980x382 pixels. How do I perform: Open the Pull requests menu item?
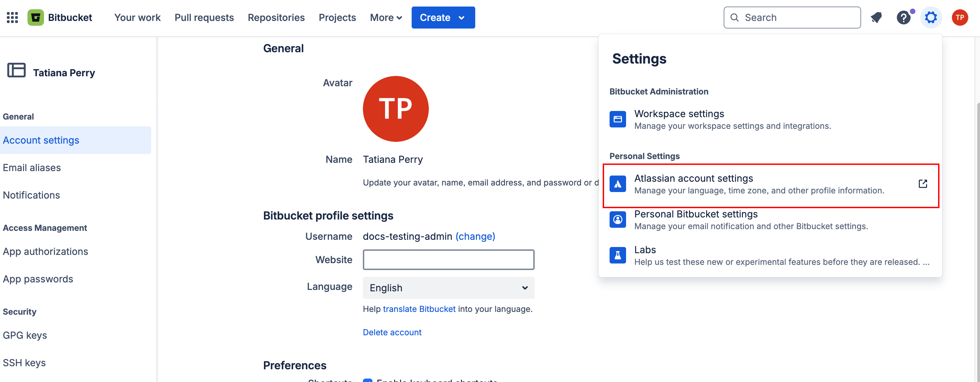(x=204, y=18)
